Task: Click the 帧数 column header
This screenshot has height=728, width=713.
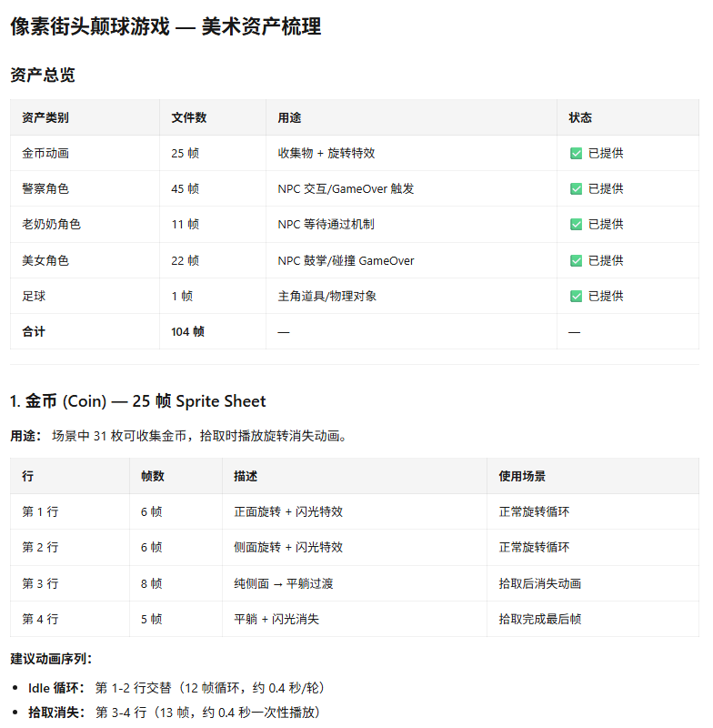Action: pos(176,476)
